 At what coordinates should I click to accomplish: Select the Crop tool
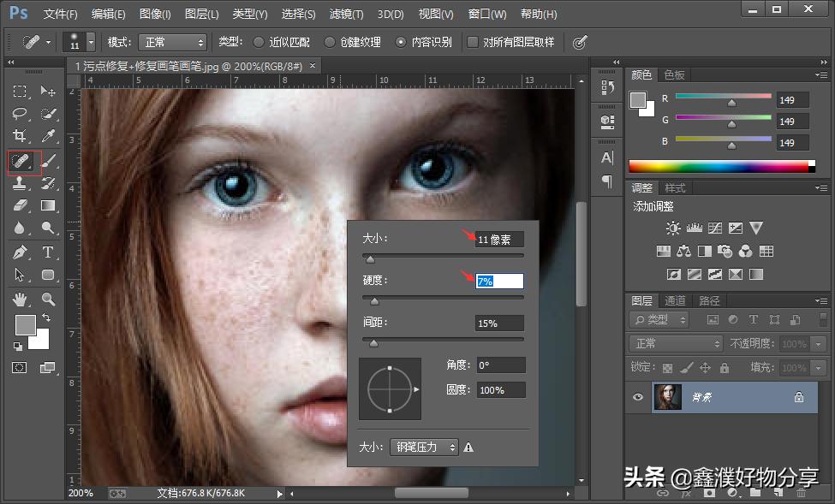[x=21, y=136]
